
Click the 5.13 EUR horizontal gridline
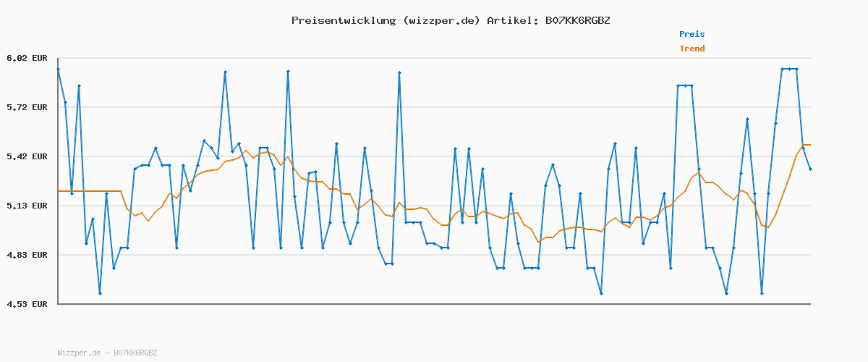pos(434,206)
